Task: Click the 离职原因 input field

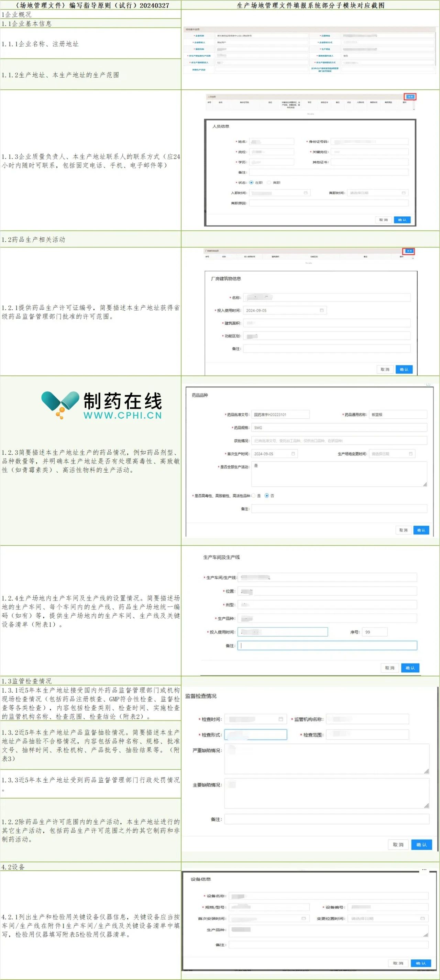Action: 329,203
